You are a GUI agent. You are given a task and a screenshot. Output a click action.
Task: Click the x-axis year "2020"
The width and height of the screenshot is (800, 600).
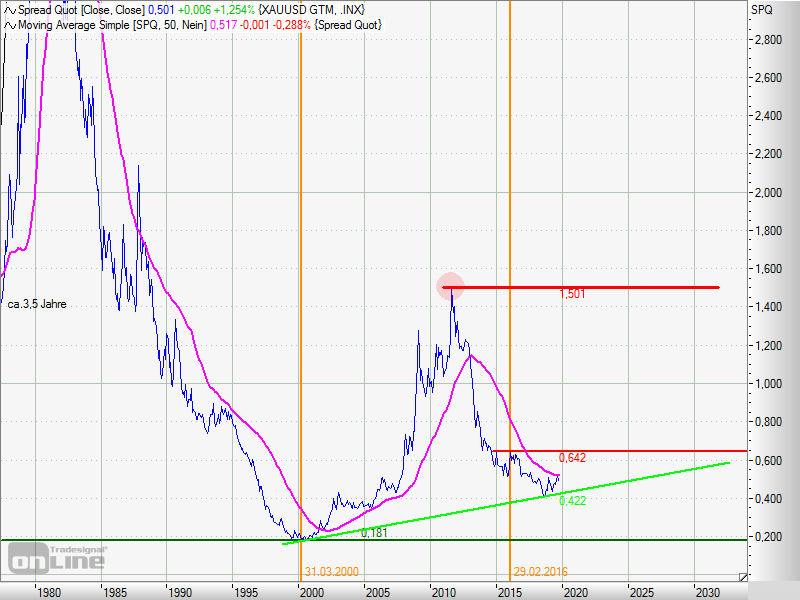pos(576,593)
